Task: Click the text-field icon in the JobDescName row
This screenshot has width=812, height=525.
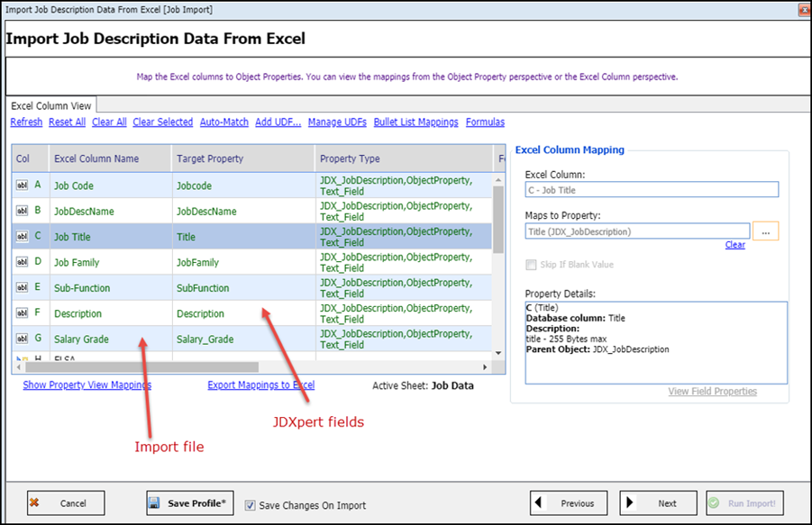Action: click(x=22, y=211)
